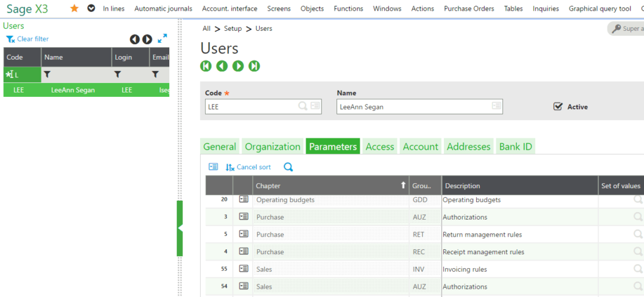The image size is (644, 297).
Task: Click the blue grid search magnifier
Action: [x=288, y=167]
